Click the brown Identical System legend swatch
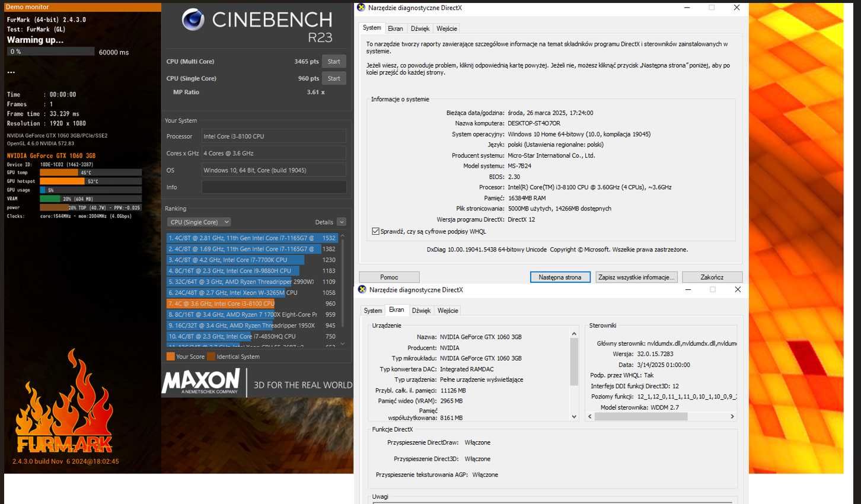The width and height of the screenshot is (861, 504). tap(211, 356)
